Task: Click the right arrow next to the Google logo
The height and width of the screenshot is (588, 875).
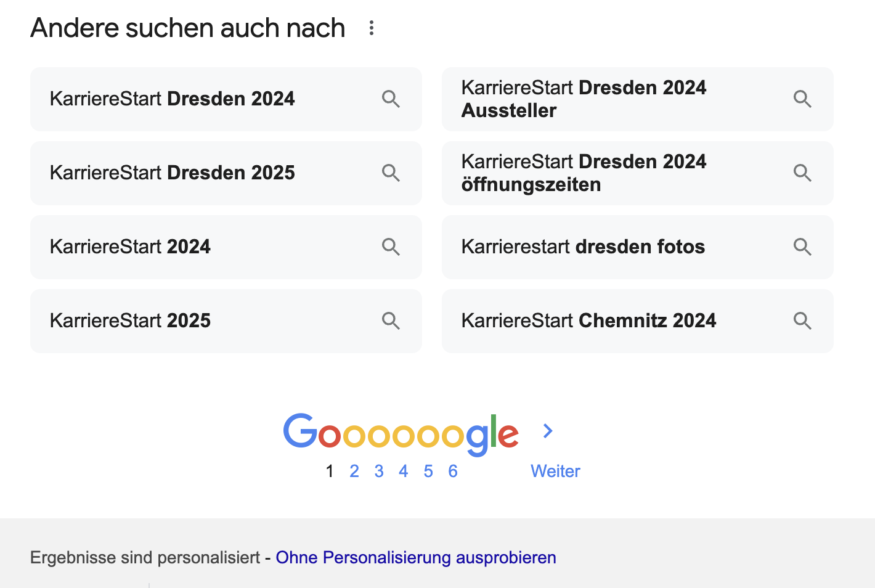Action: click(x=547, y=431)
